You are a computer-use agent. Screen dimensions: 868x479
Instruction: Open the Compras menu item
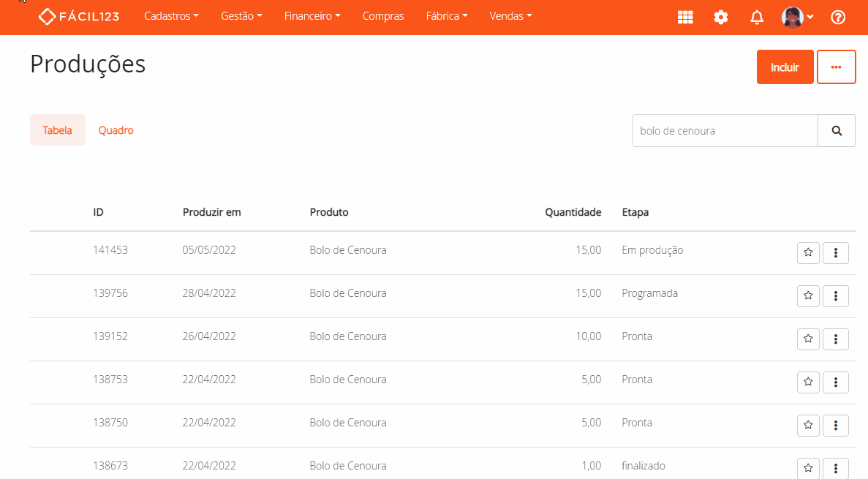coord(383,16)
